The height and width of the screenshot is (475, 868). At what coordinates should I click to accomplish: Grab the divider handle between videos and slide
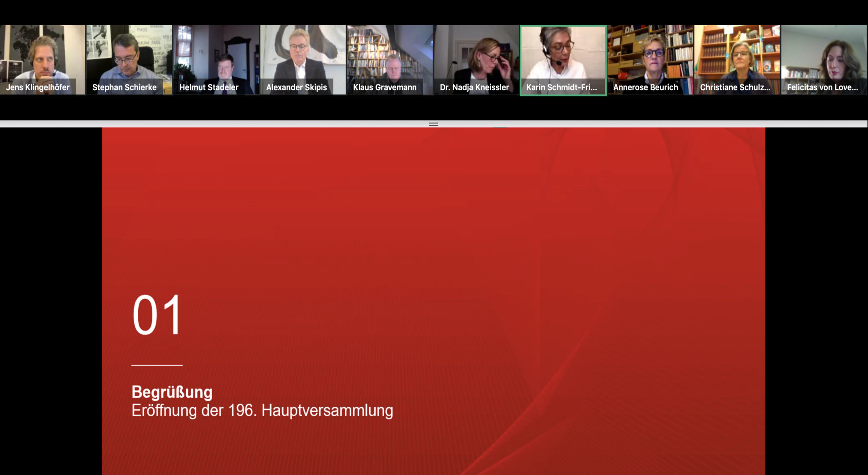coord(433,124)
